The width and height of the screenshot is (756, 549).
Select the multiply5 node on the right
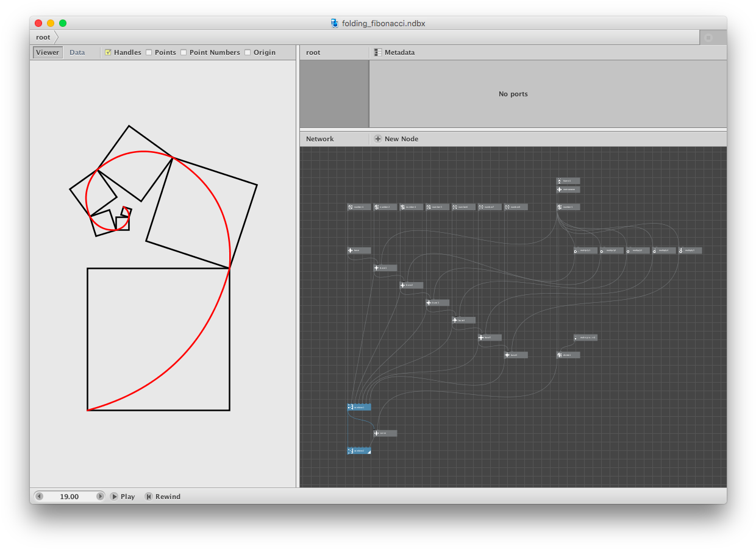690,250
